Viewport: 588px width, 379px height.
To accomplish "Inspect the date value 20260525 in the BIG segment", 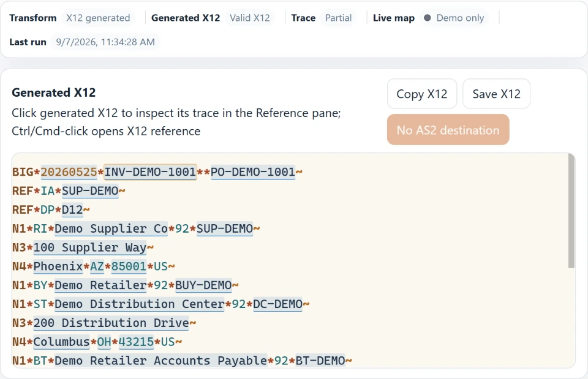I will 69,172.
